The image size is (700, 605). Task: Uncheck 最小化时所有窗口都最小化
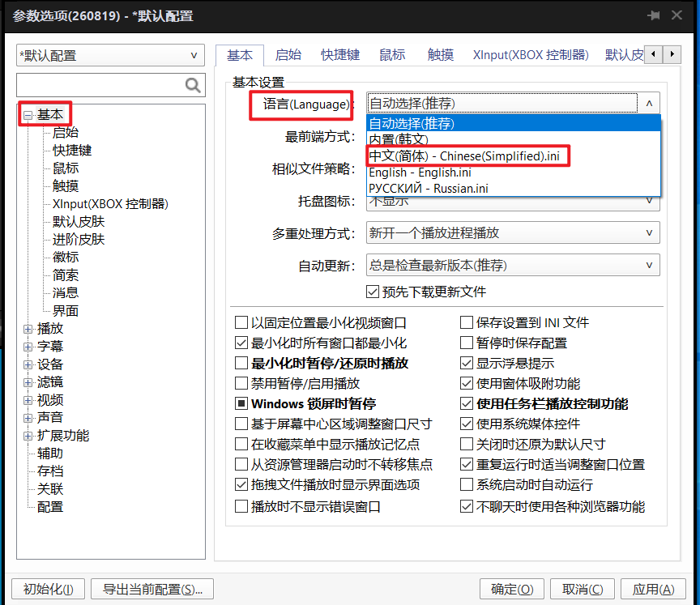coord(241,343)
